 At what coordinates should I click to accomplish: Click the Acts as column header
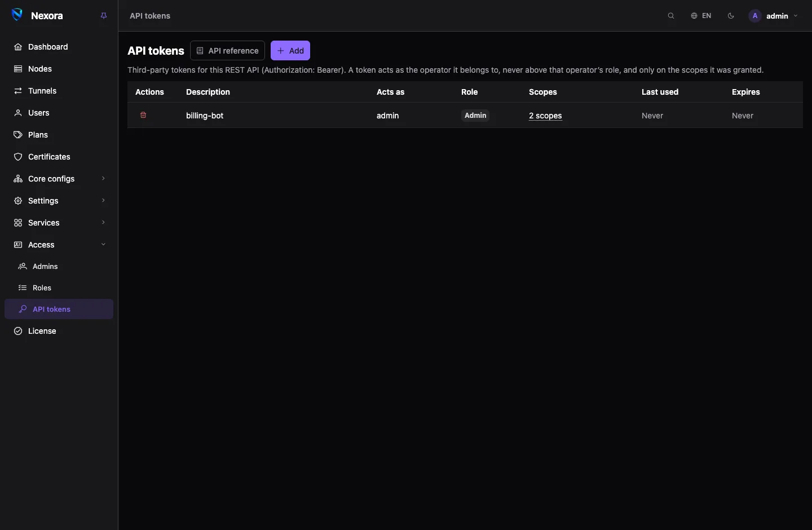click(391, 92)
